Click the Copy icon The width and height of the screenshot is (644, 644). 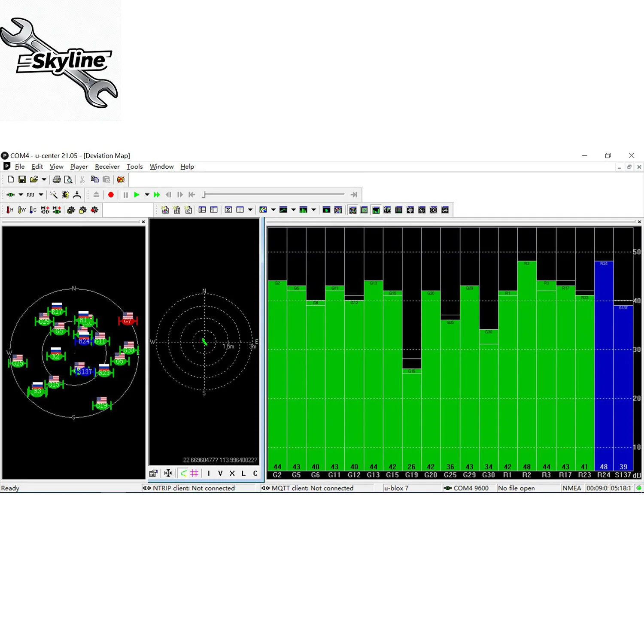coord(95,179)
